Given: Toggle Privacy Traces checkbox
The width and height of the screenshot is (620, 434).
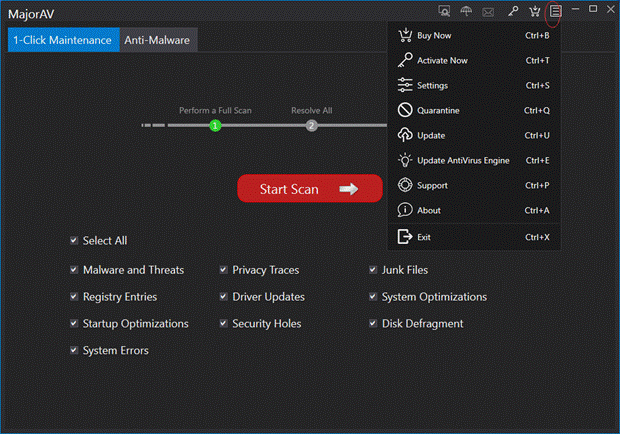Looking at the screenshot, I should point(223,270).
